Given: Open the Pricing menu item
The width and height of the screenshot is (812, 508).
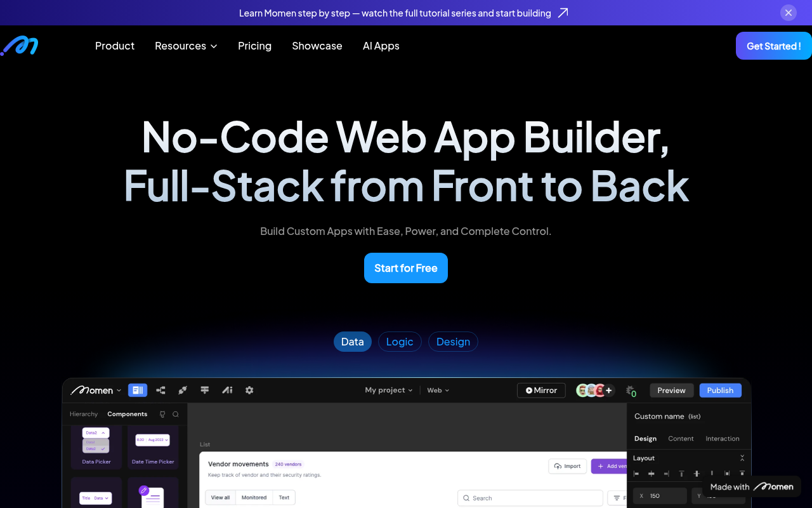Looking at the screenshot, I should (x=254, y=46).
